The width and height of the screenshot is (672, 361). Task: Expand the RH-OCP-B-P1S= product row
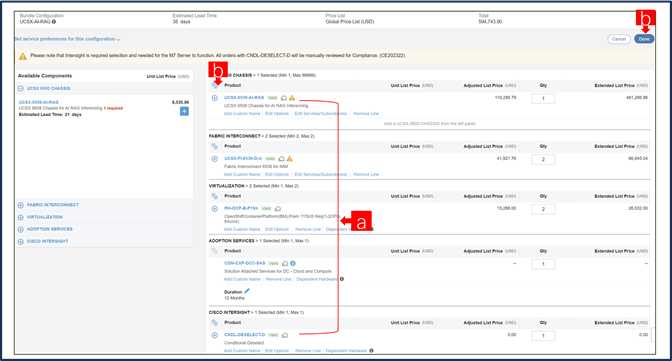pos(215,208)
